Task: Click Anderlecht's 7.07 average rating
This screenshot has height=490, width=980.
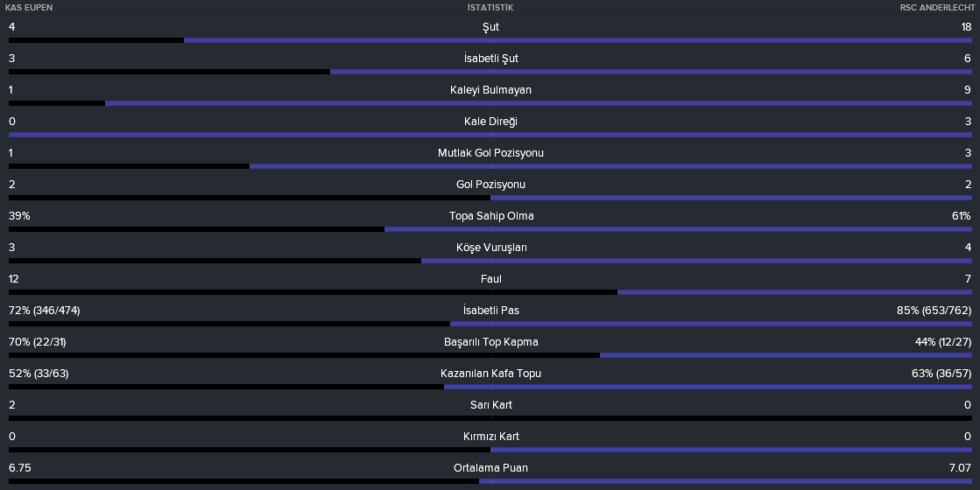Action: (960, 467)
